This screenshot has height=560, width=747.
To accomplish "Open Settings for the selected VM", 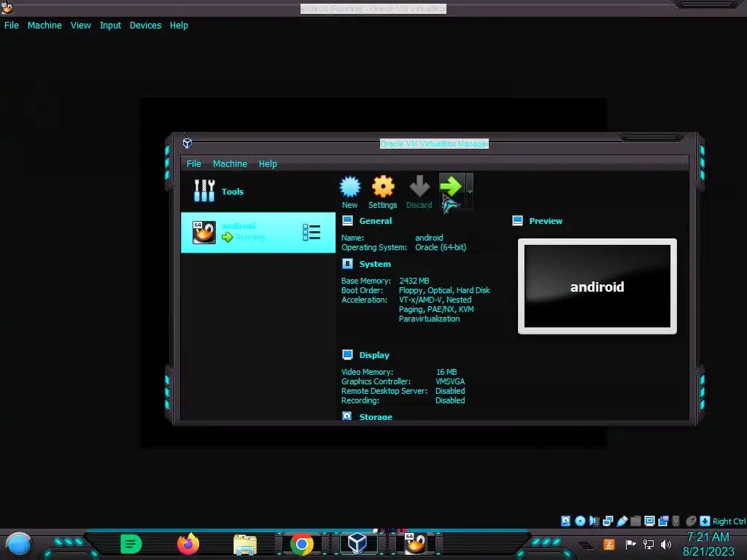I will (382, 192).
